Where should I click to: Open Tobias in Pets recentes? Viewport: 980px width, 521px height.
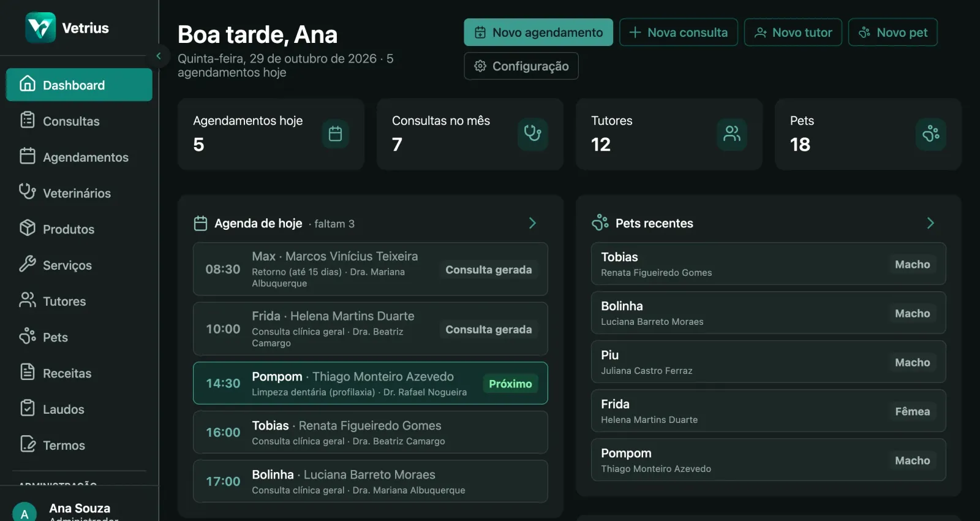coord(769,264)
